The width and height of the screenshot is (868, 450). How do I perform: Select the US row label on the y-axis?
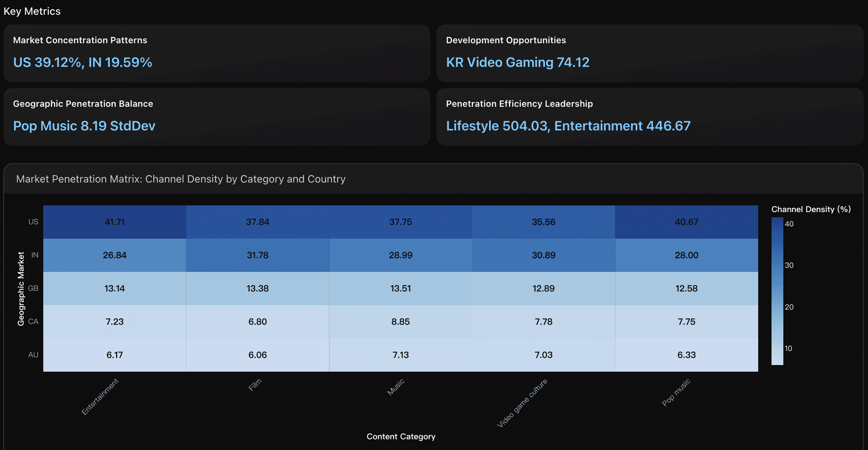click(34, 222)
